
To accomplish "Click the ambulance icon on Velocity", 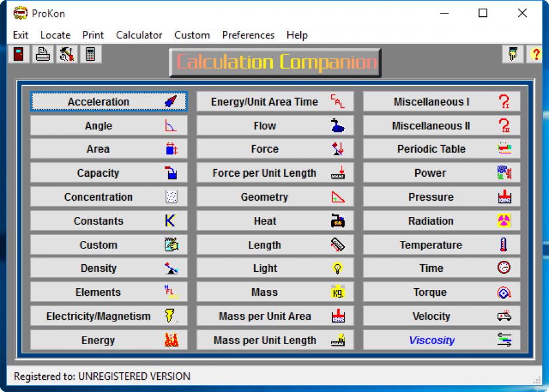I will pos(504,316).
